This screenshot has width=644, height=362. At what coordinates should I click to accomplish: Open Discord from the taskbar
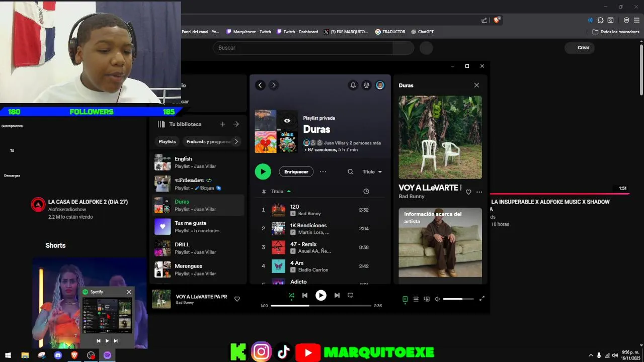[58, 355]
